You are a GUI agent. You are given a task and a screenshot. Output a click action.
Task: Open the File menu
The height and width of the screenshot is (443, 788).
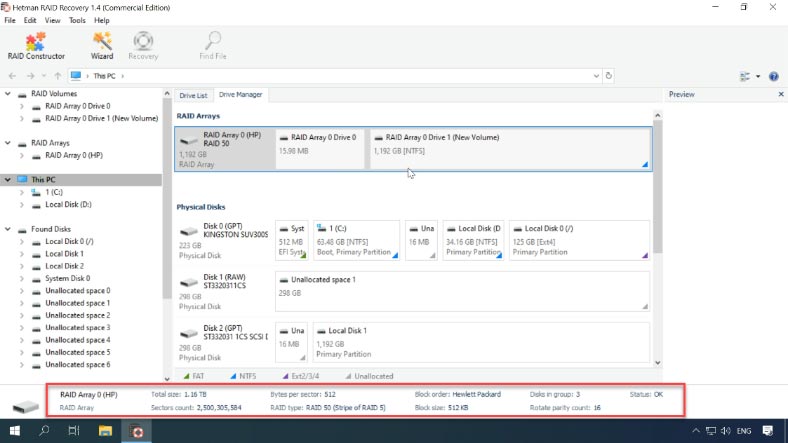(x=10, y=21)
